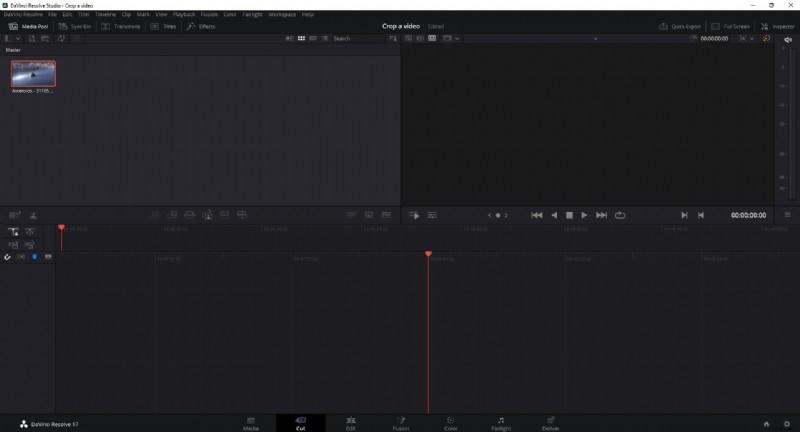Open the Fusion menu
This screenshot has width=800, height=432.
click(x=209, y=14)
